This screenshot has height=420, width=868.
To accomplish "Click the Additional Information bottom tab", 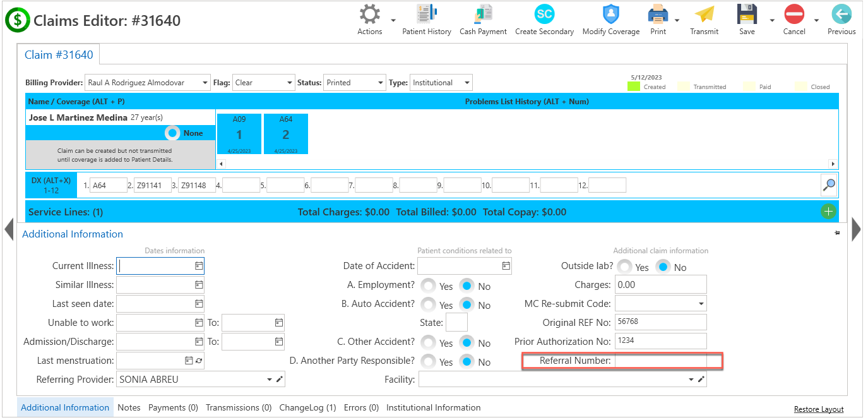I will [65, 407].
